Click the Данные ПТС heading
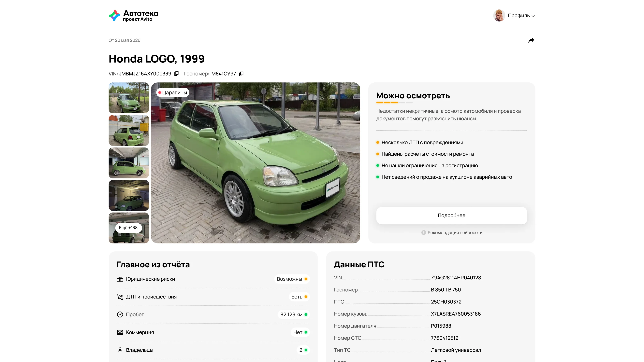Image resolution: width=644 pixels, height=362 pixels. (x=359, y=265)
